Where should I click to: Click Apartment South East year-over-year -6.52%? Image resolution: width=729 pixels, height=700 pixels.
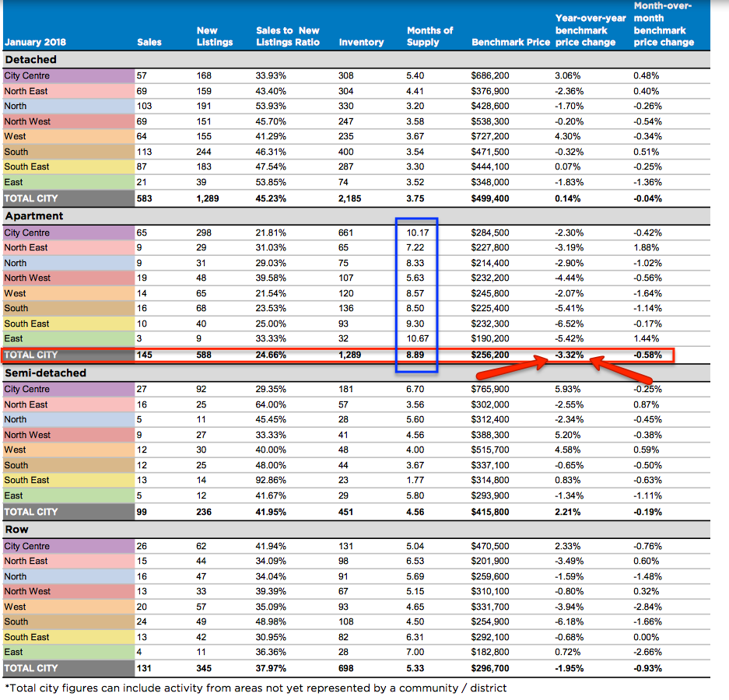tap(569, 324)
